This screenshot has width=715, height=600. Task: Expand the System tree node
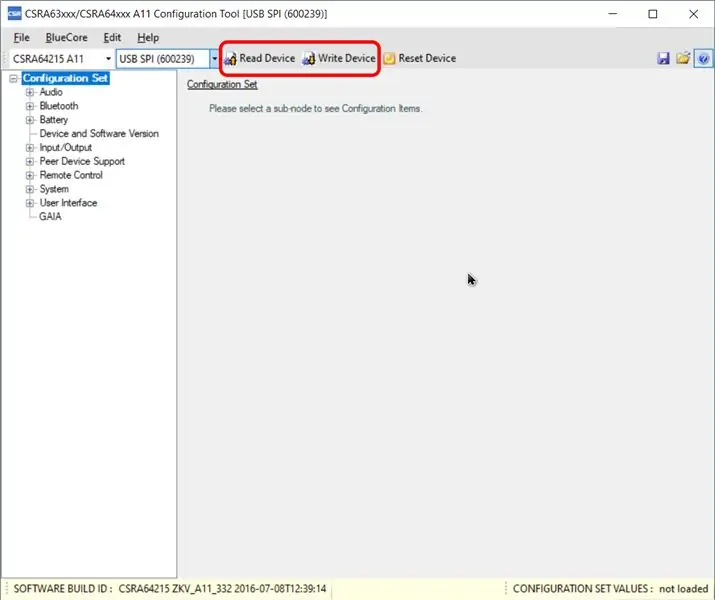click(x=30, y=189)
